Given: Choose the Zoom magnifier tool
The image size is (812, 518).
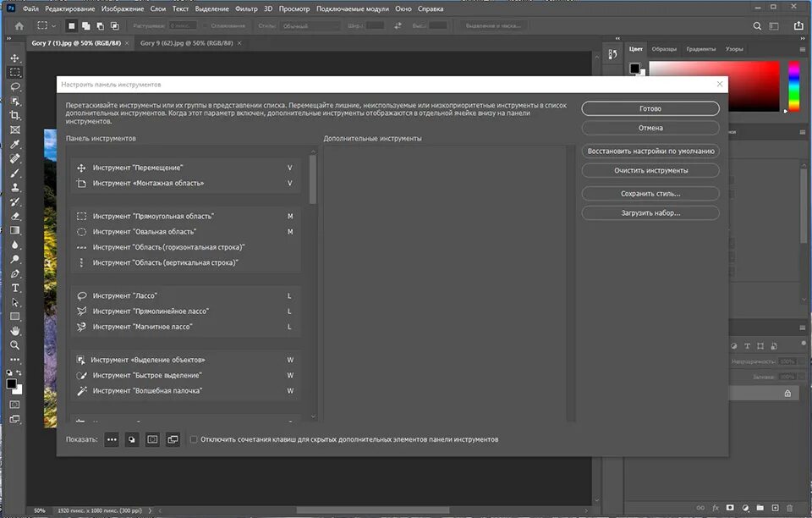Looking at the screenshot, I should (15, 345).
